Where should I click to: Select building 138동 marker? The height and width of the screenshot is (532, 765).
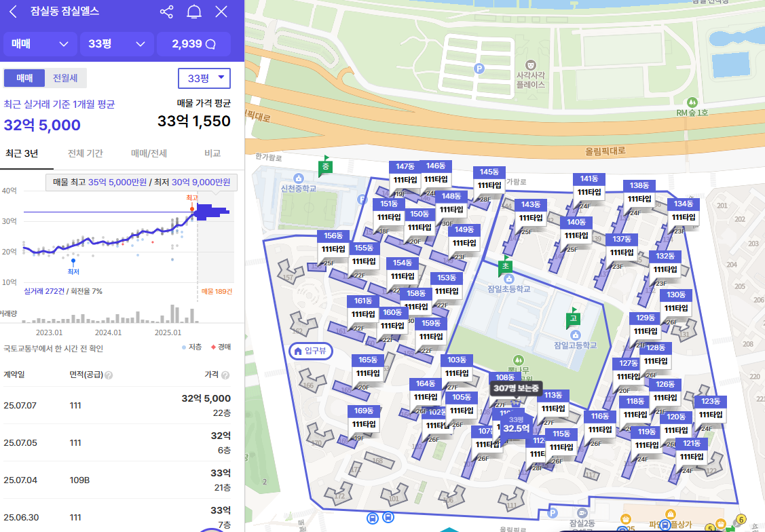(x=639, y=192)
